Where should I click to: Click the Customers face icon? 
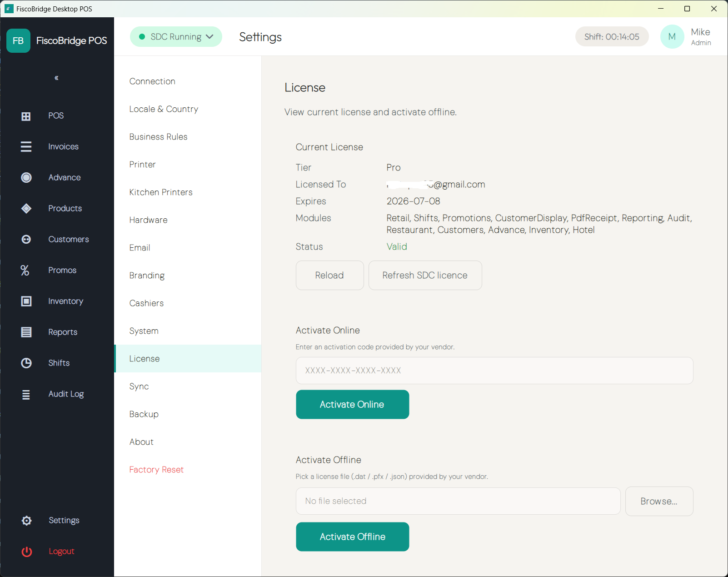pyautogui.click(x=26, y=239)
